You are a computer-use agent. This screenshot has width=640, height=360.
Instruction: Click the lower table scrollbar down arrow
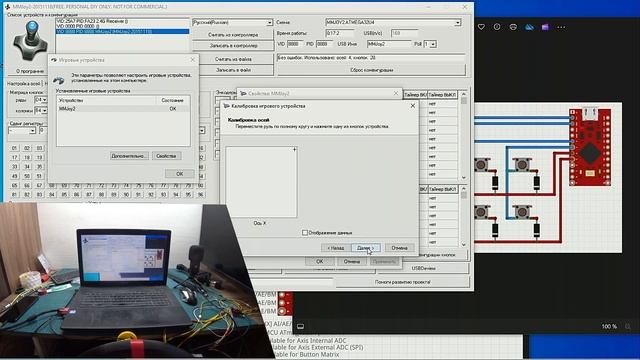(464, 244)
